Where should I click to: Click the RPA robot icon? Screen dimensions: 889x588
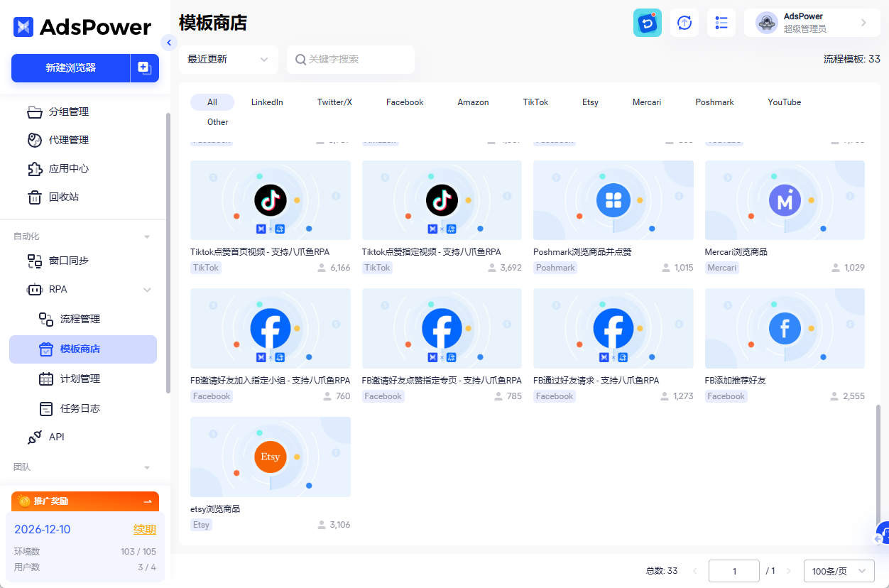click(x=35, y=289)
